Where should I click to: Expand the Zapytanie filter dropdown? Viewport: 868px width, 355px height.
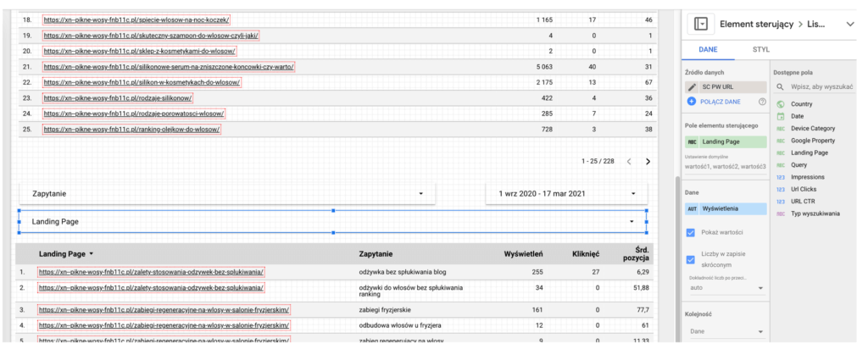[420, 194]
